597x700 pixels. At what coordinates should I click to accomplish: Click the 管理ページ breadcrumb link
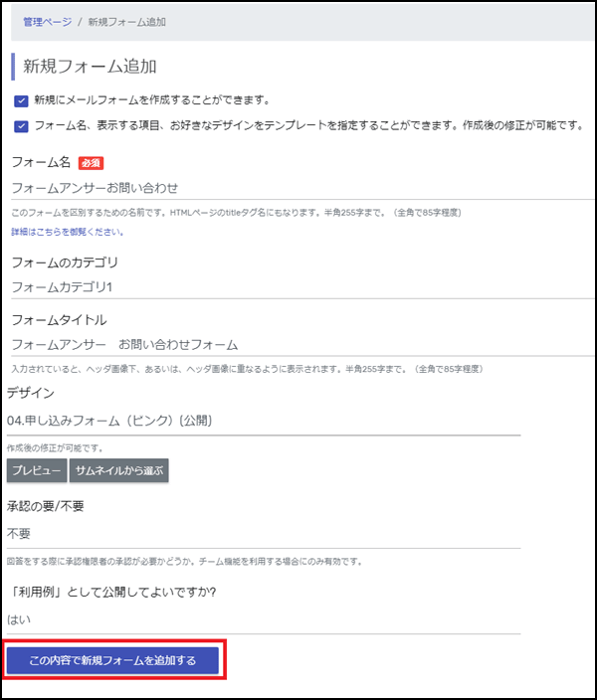(48, 22)
